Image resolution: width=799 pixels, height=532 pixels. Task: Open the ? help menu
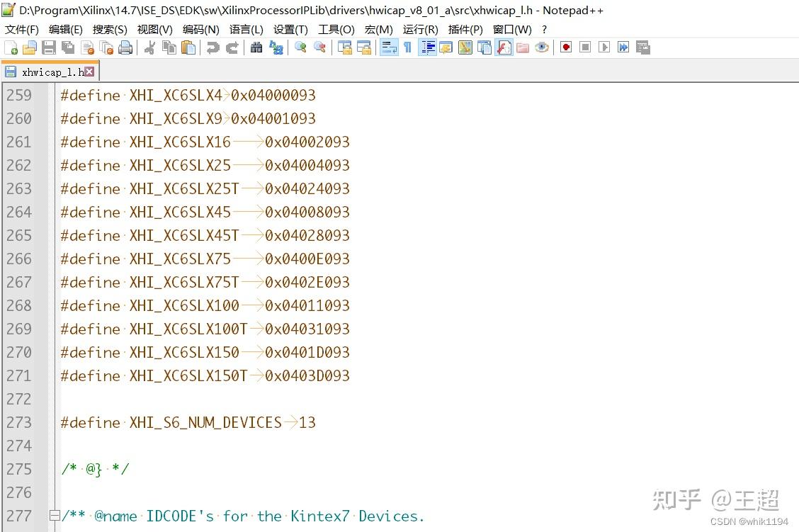coord(544,30)
